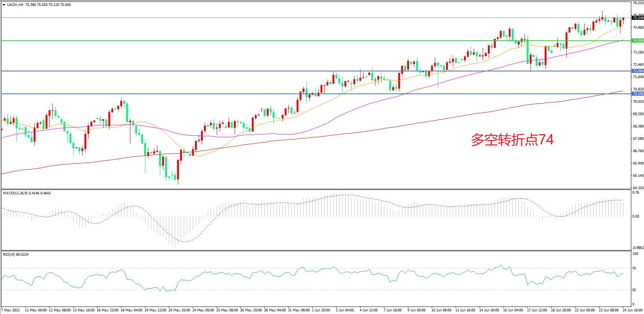The image size is (644, 314).
Task: Click the blue 72.000 price label
Action: tap(638, 71)
